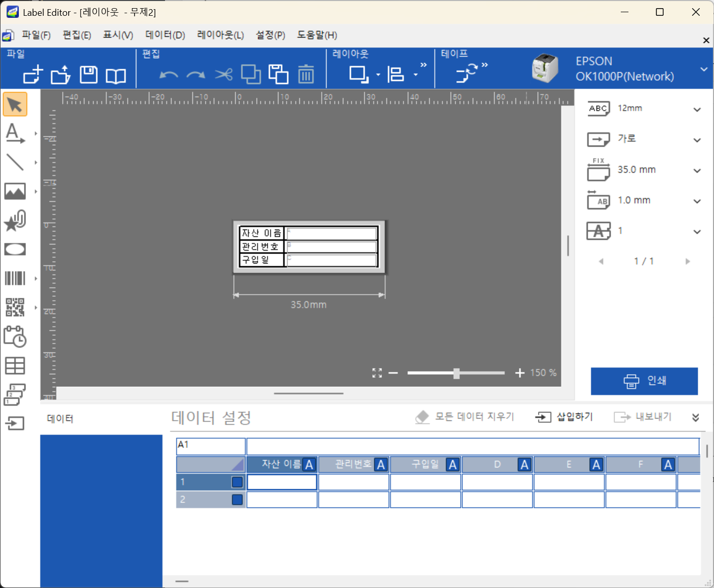Select the image insert tool
Image resolution: width=714 pixels, height=588 pixels.
point(15,191)
